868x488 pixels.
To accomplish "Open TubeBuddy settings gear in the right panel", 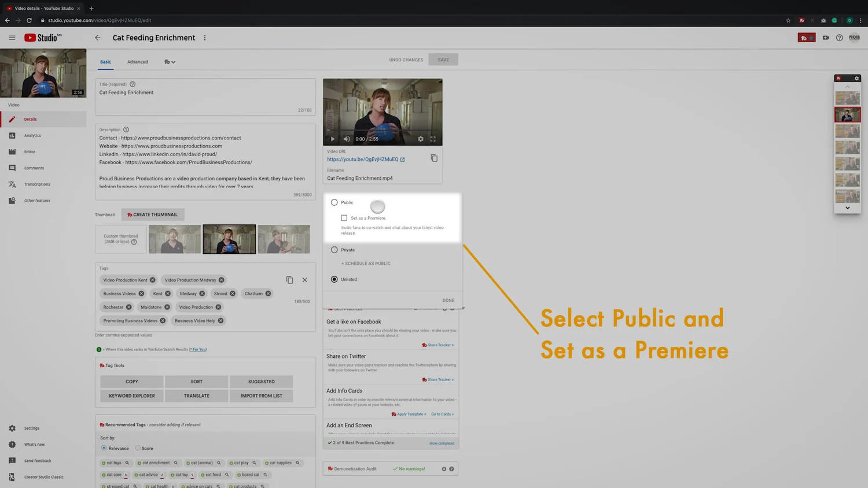I will tap(856, 78).
